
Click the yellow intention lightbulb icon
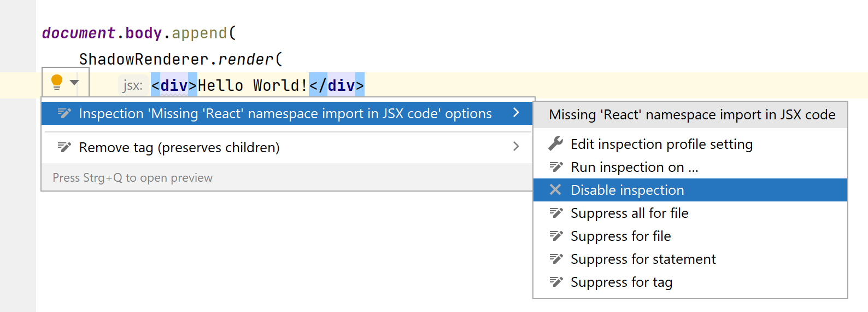click(x=57, y=82)
